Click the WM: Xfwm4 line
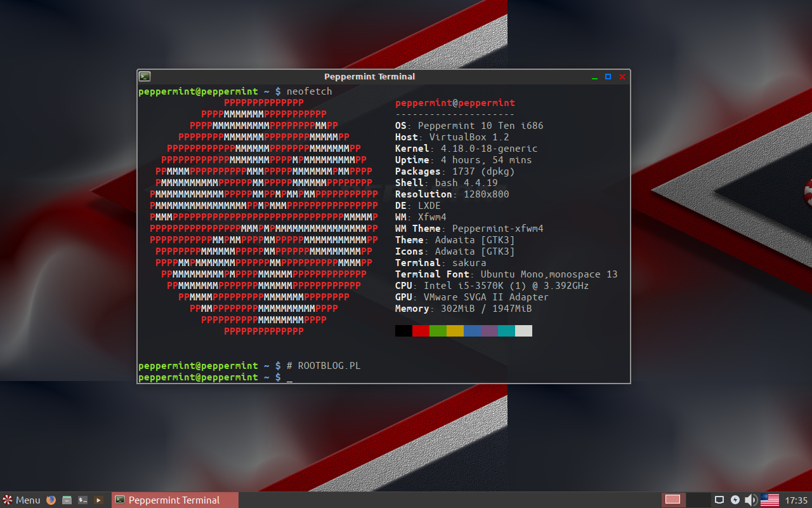This screenshot has height=508, width=812. (x=421, y=217)
